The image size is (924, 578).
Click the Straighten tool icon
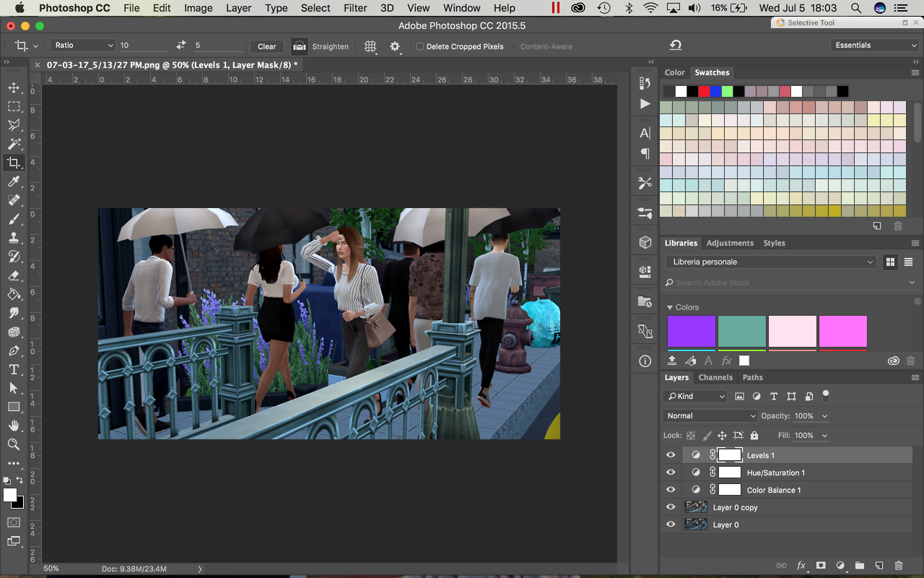coord(299,46)
